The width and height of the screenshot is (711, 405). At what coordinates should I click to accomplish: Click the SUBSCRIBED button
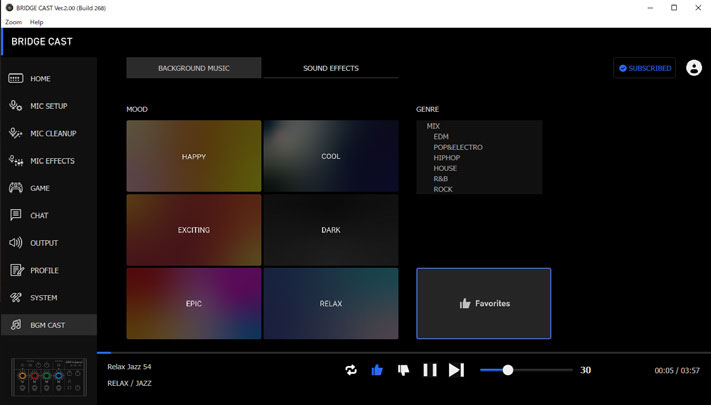(x=644, y=68)
